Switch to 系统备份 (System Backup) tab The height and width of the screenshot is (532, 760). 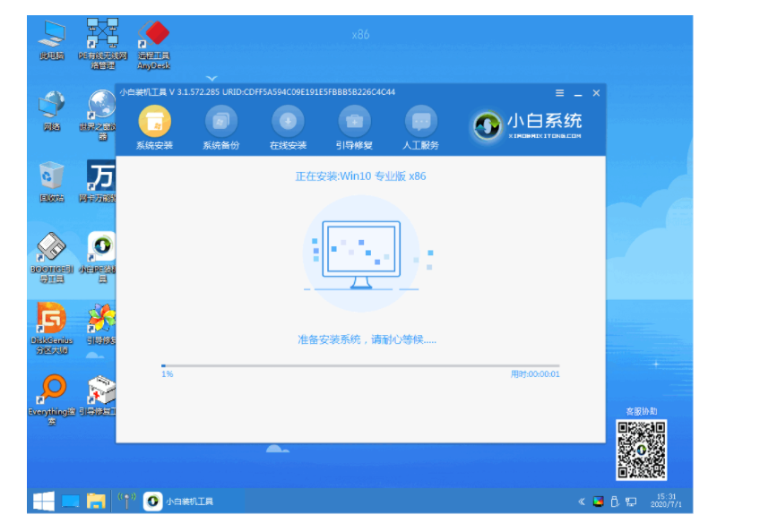point(220,126)
